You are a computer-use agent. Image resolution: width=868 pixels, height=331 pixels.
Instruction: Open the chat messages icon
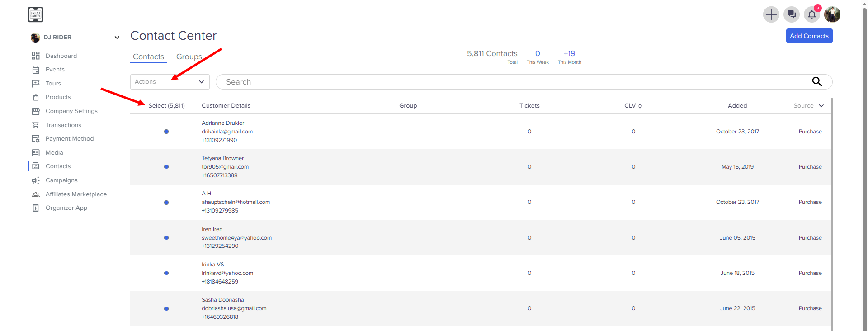point(791,14)
